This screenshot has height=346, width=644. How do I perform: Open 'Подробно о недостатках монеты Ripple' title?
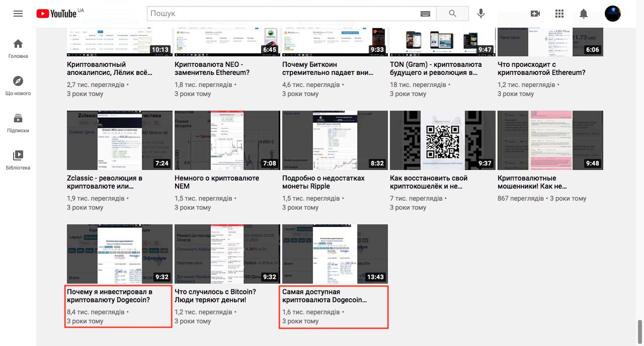click(324, 182)
